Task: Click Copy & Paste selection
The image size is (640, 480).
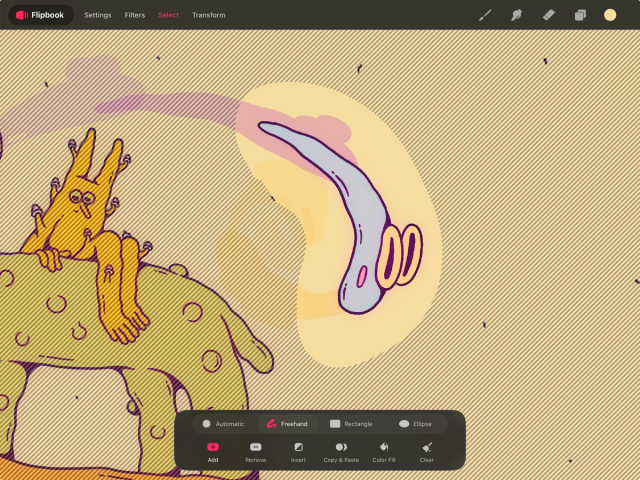Action: tap(341, 452)
